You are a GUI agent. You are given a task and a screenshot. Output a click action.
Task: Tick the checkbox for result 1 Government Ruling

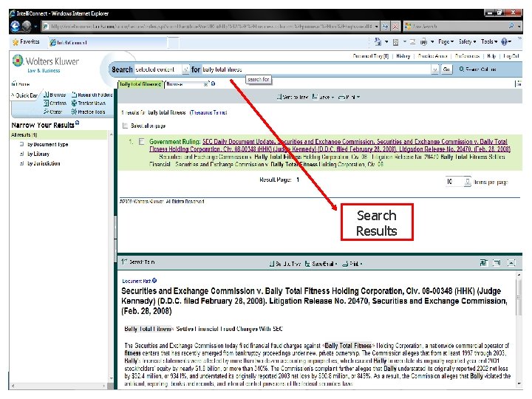tap(141, 142)
